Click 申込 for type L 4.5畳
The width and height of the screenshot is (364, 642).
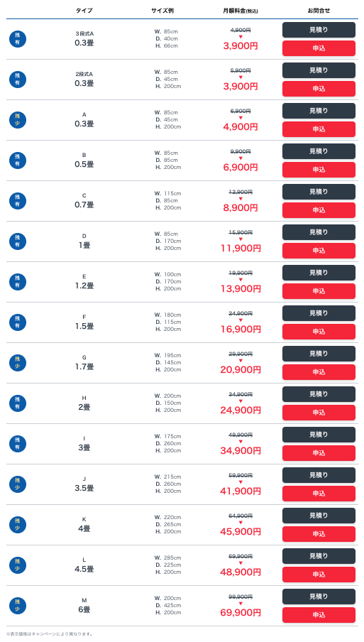pos(319,575)
